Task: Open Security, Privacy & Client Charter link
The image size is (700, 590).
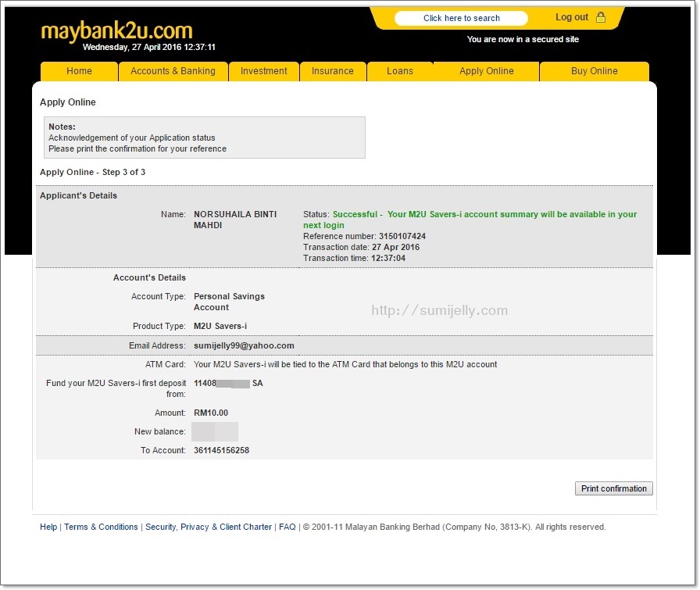Action: coord(209,527)
